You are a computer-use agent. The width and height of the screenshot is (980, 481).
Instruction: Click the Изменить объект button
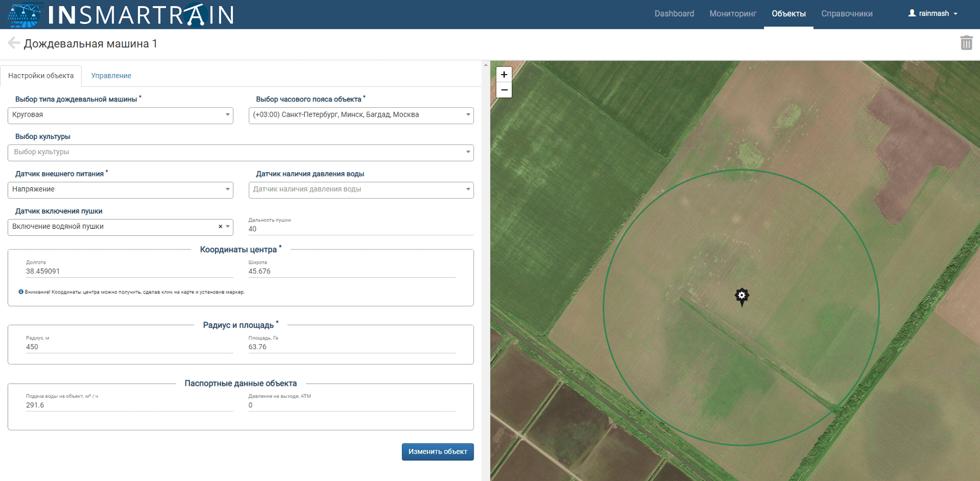437,452
